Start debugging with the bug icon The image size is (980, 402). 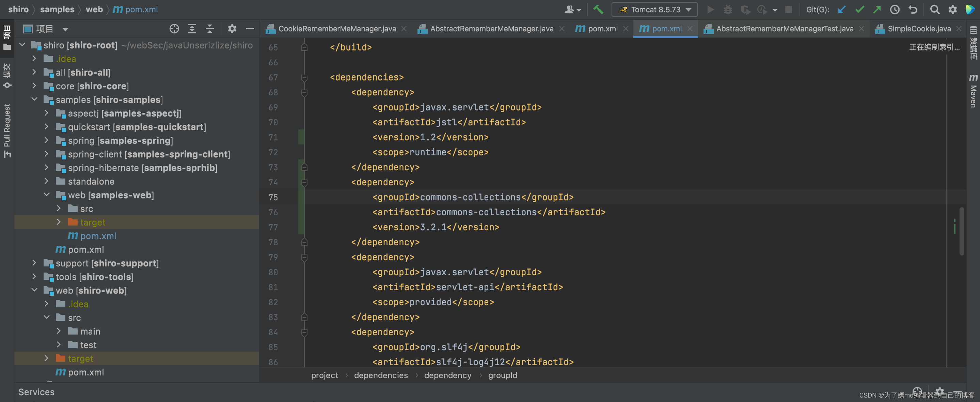coord(728,10)
